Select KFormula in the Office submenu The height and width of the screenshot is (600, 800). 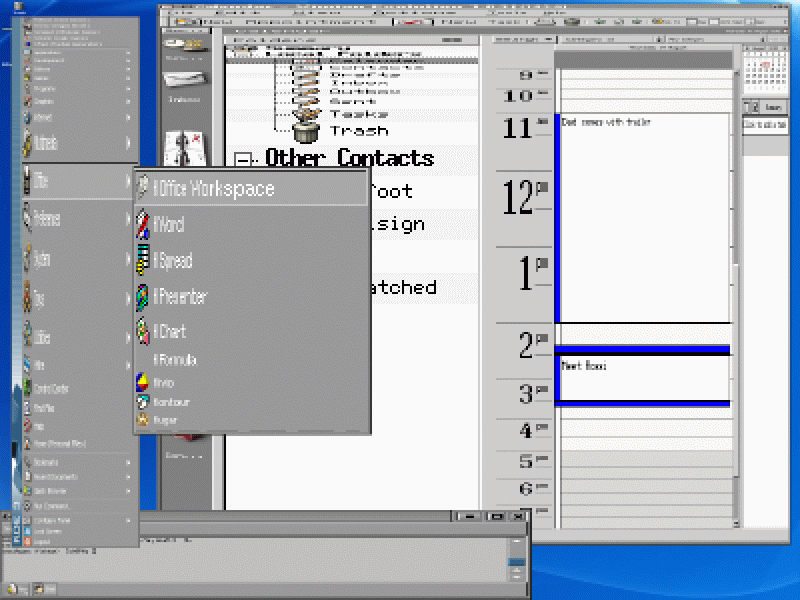pos(174,359)
